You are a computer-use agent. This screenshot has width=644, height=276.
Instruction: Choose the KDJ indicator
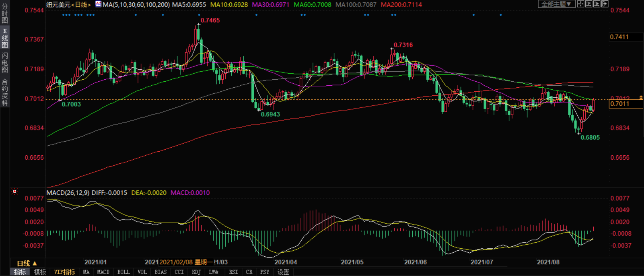(x=196, y=272)
